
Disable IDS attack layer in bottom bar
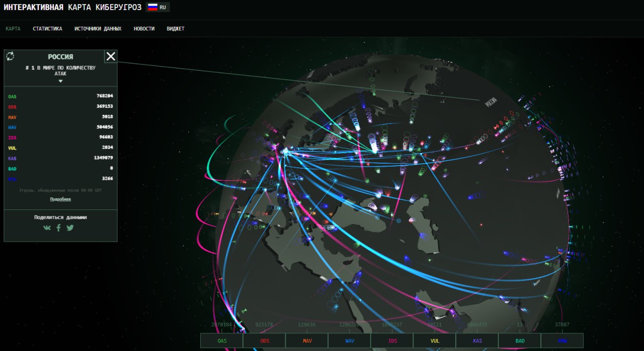(x=392, y=341)
